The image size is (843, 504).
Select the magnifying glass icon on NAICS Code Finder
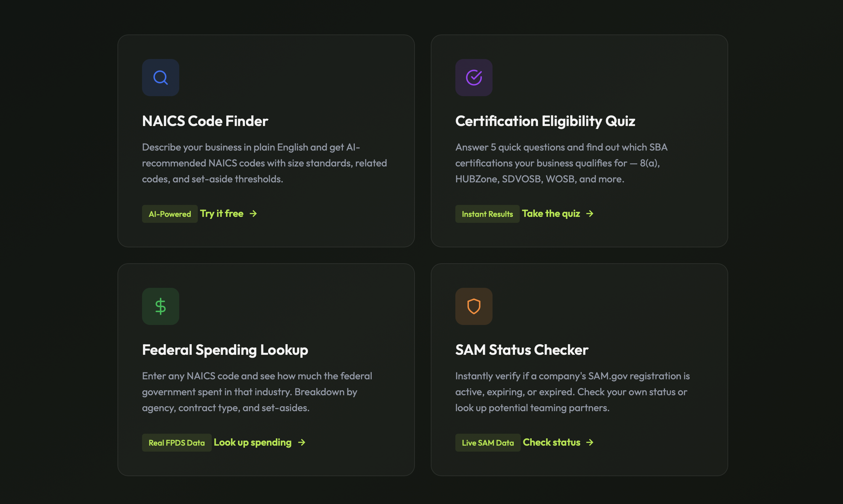tap(160, 78)
